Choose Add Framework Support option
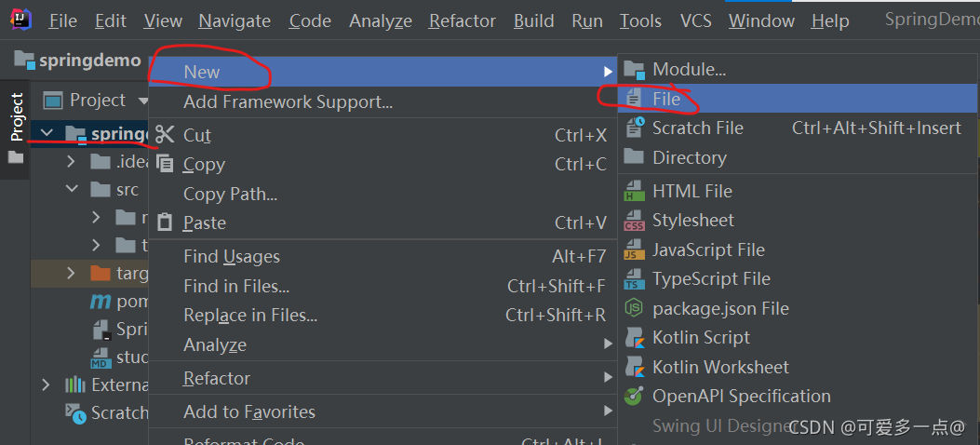The image size is (980, 445). (x=288, y=101)
